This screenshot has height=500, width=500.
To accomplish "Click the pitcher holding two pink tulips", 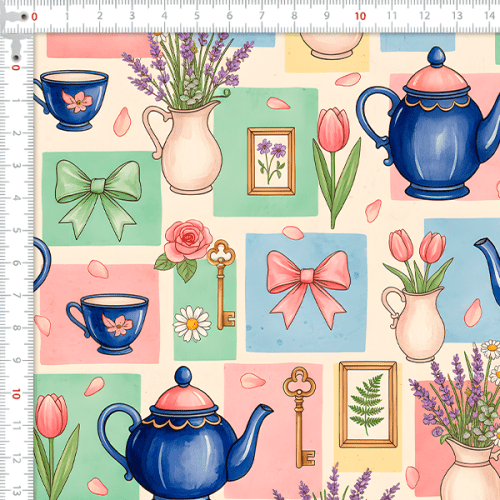I will click(415, 295).
